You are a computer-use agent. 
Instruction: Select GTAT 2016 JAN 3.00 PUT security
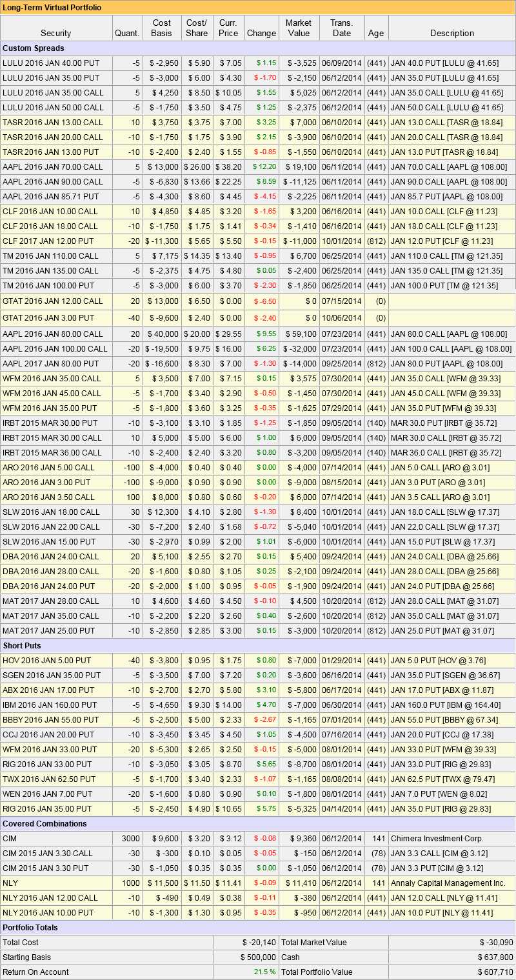(48, 317)
